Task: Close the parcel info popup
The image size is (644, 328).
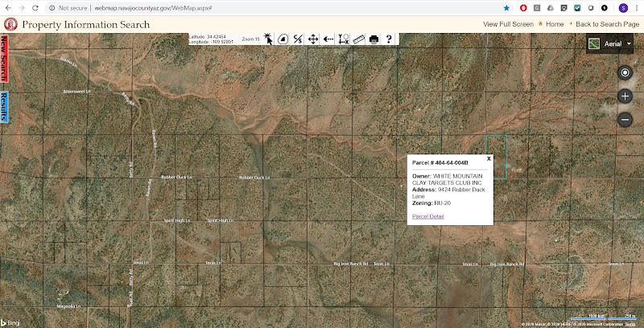Action: coord(489,159)
